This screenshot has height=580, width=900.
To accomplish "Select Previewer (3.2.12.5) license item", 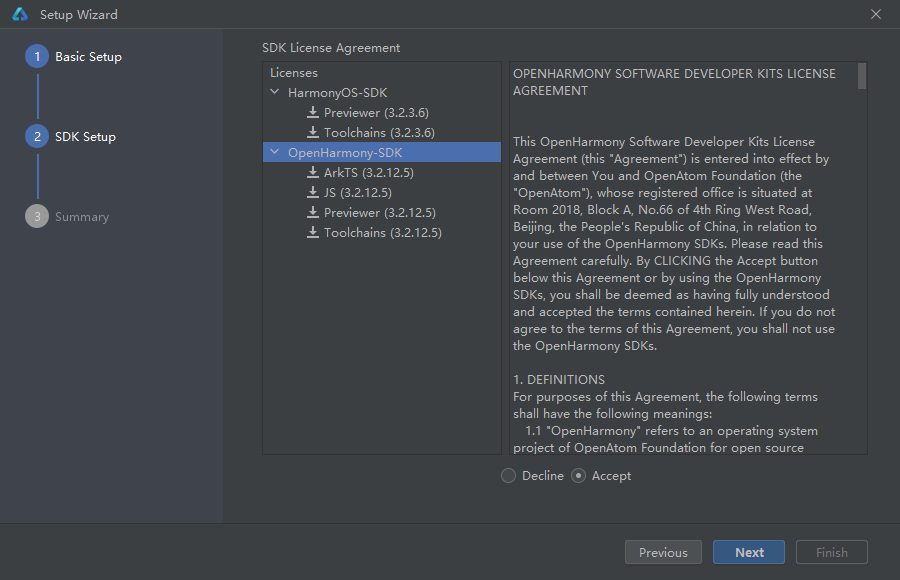I will click(x=379, y=213).
